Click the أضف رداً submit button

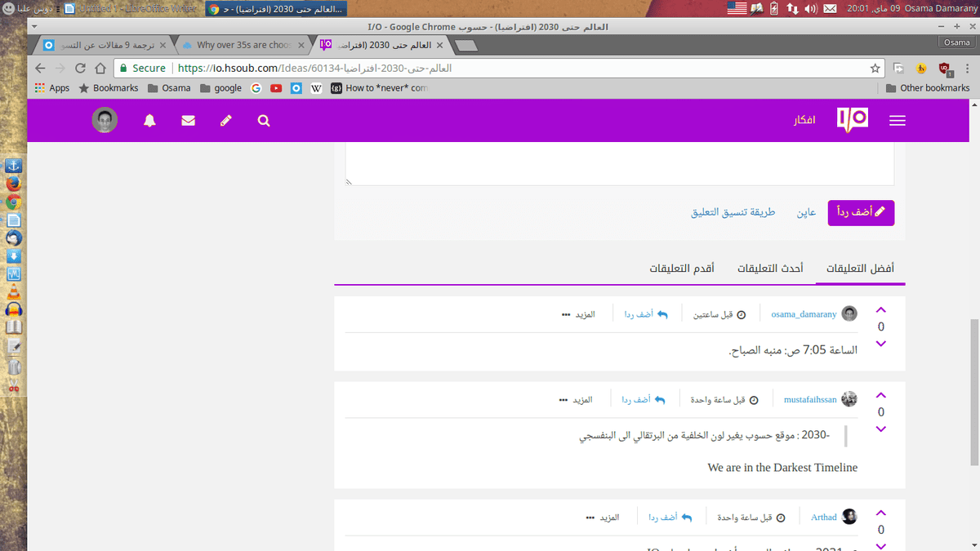click(861, 212)
